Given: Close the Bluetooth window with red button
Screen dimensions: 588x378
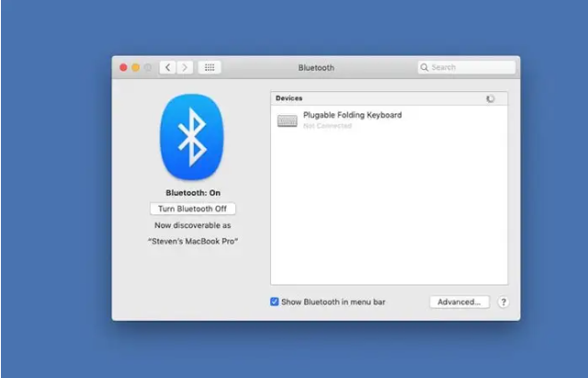Looking at the screenshot, I should pos(123,67).
